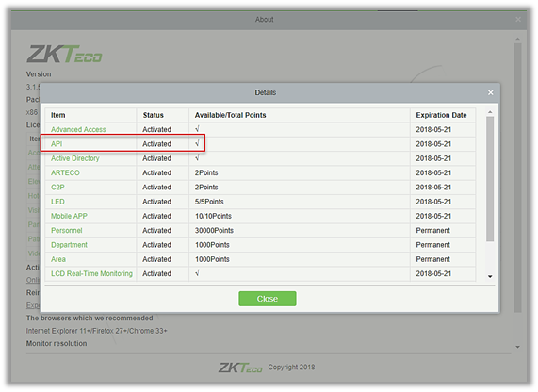Click the Details scrollbar down arrow

tap(490, 276)
